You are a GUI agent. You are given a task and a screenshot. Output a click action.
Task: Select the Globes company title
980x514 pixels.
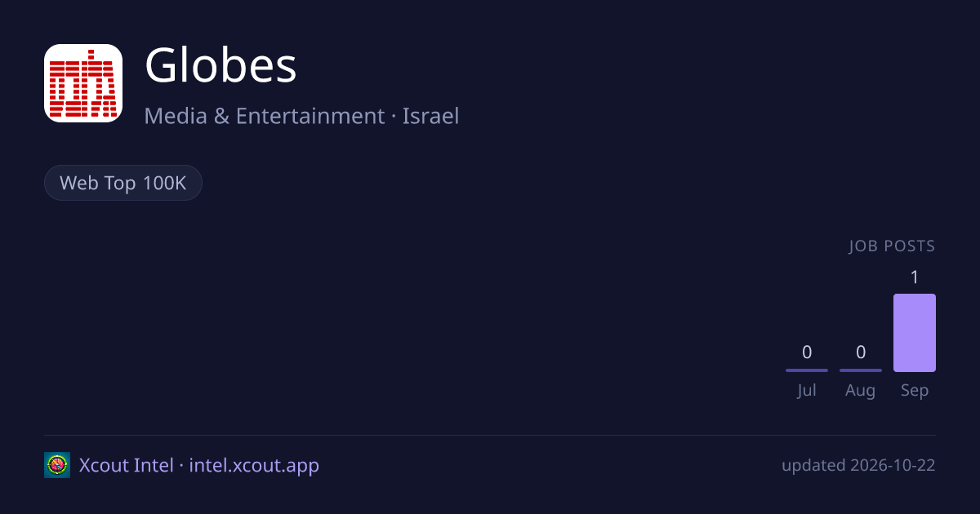point(220,66)
